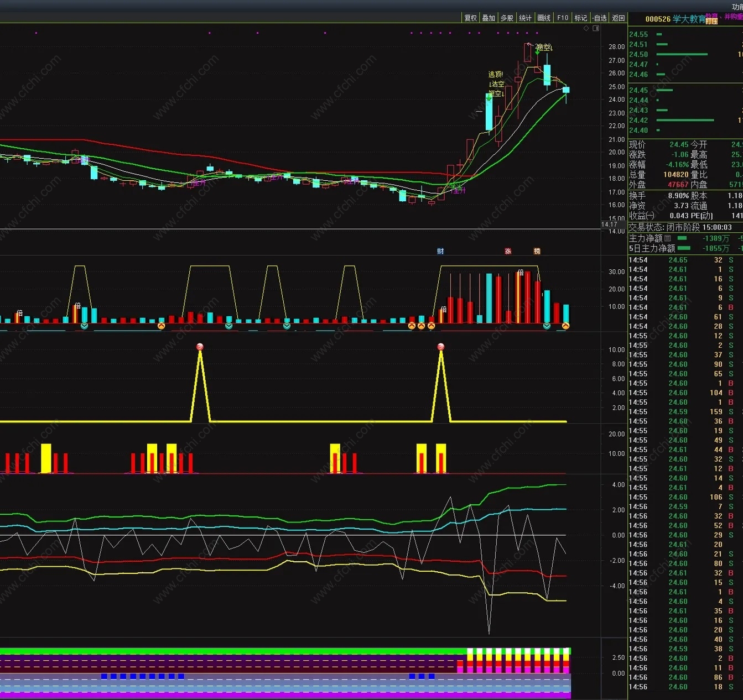Click the 复权 toolbar button
Image resolution: width=743 pixels, height=700 pixels.
470,18
